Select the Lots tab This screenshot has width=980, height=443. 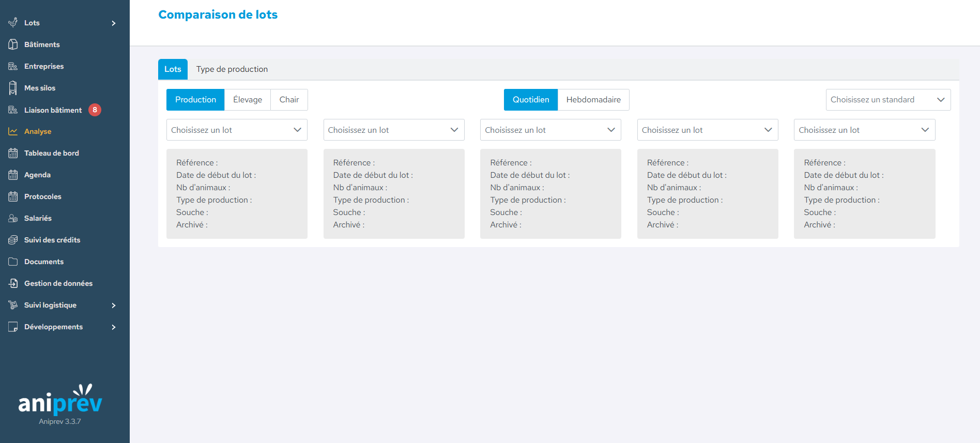[173, 69]
